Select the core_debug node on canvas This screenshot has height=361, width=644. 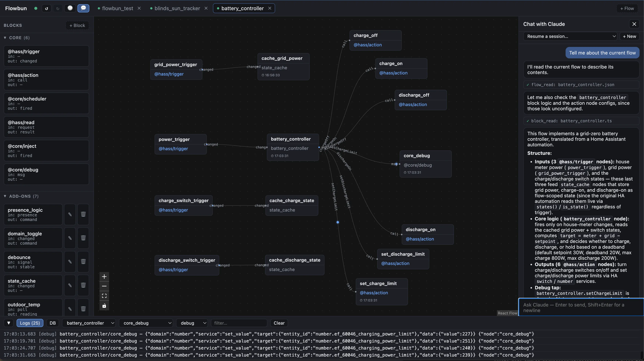coord(426,164)
